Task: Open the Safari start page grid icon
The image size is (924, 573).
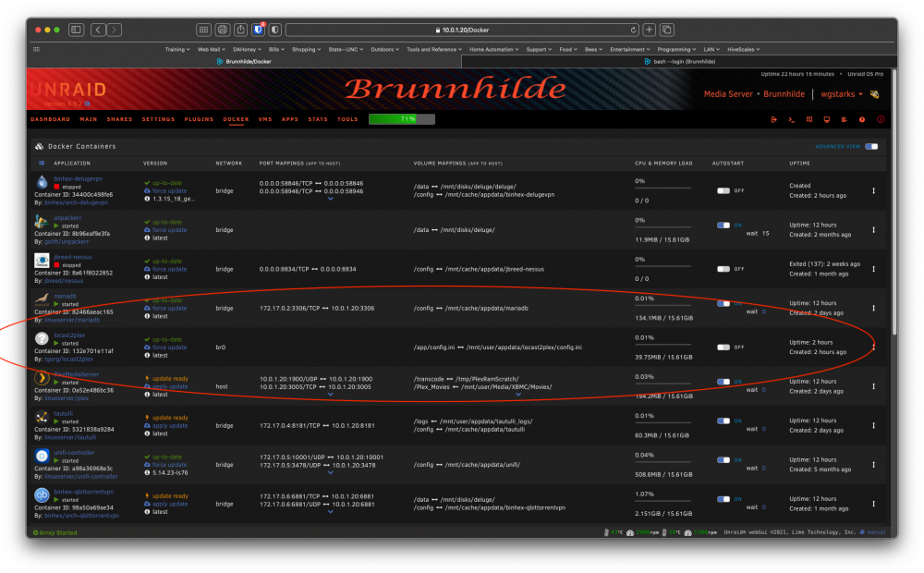Action: point(203,30)
